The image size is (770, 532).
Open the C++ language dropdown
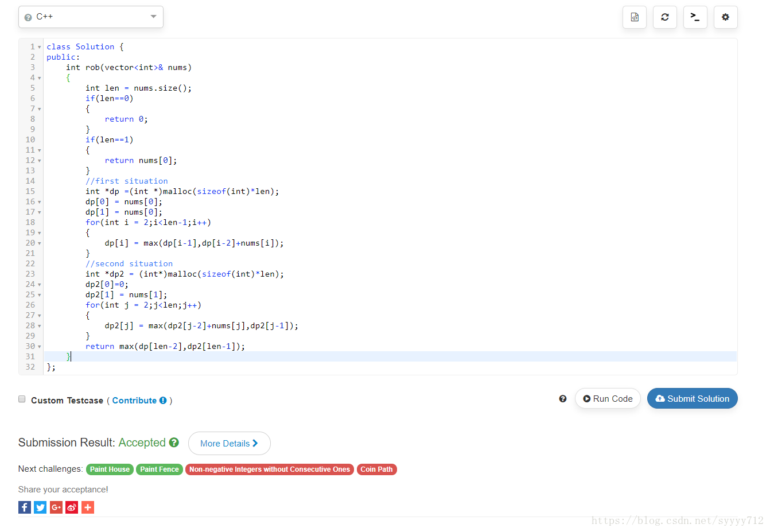(x=91, y=17)
